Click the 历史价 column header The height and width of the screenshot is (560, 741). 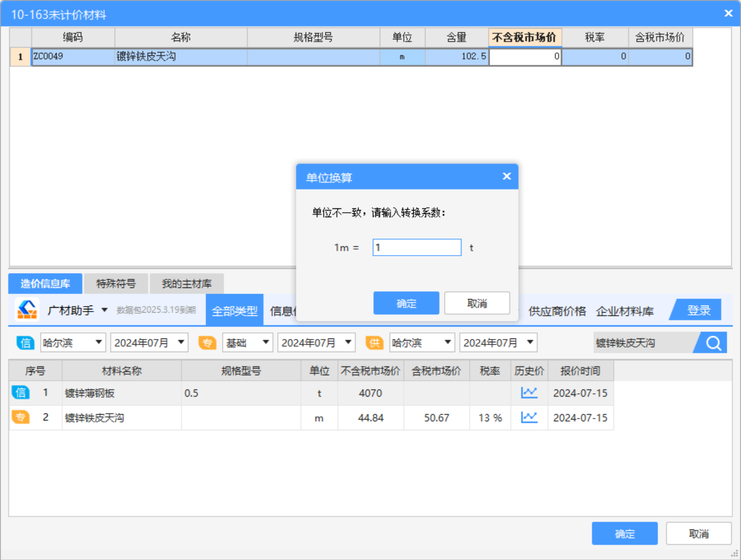tap(529, 371)
